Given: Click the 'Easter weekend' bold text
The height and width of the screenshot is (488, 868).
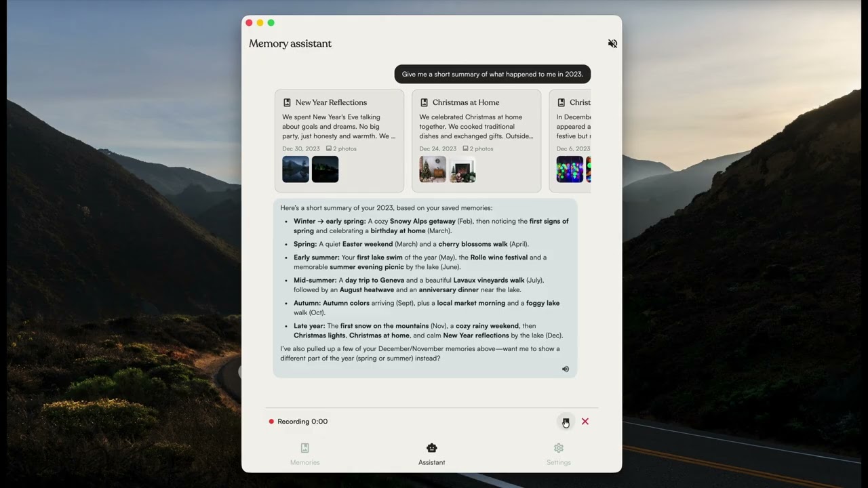Looking at the screenshot, I should (x=368, y=244).
